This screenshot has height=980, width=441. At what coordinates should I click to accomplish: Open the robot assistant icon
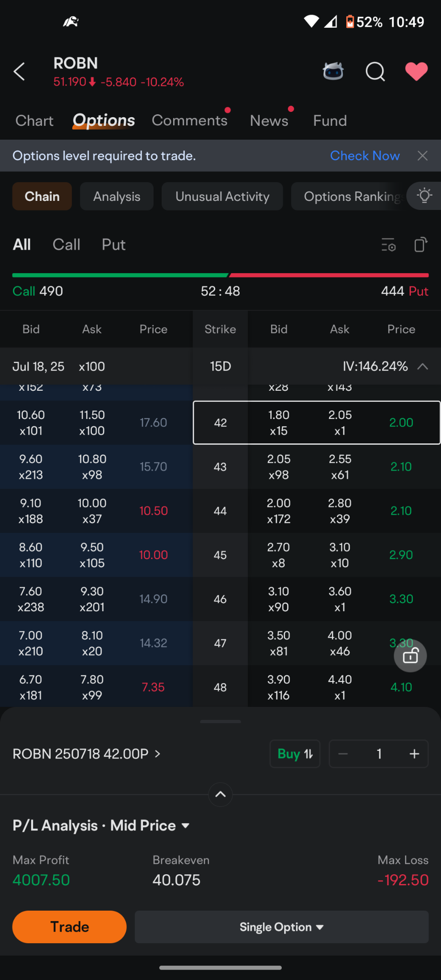[333, 72]
